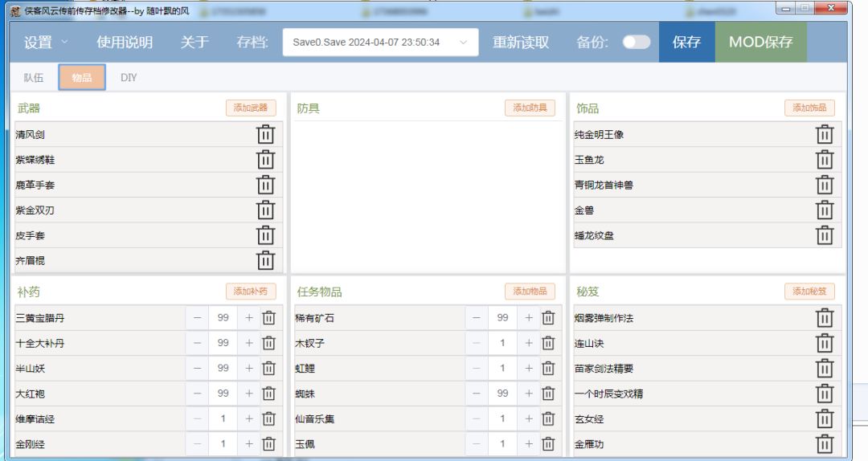The image size is (868, 461).
Task: Decrease 蜘蛛 quantity with minus
Action: click(477, 394)
